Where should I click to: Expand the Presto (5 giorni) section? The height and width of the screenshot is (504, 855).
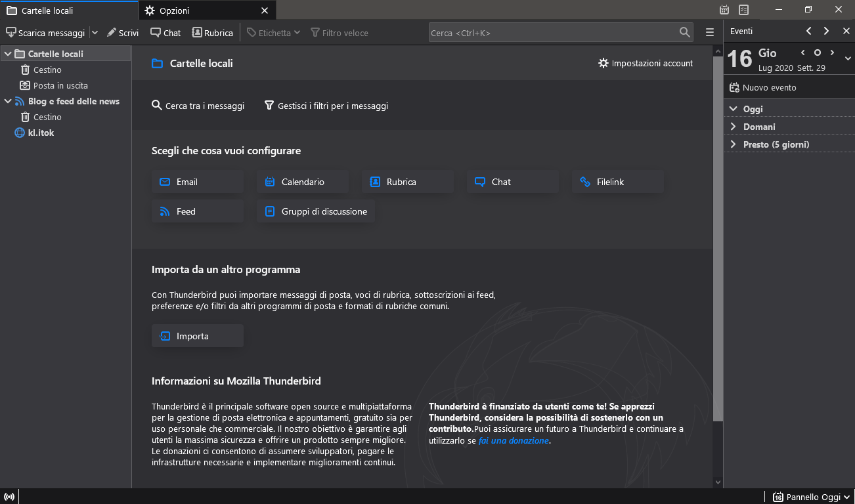point(734,144)
